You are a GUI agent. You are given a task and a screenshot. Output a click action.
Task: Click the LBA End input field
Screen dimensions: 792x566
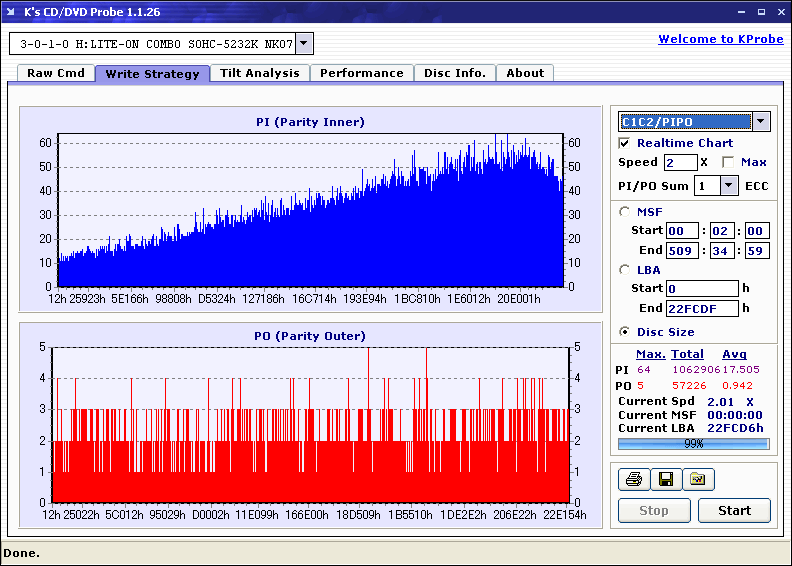[702, 308]
